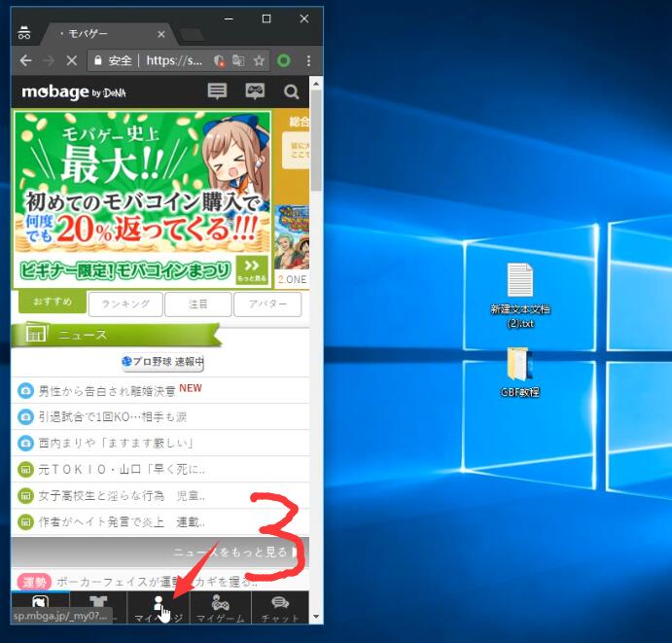
Task: Close the モバゲー browser tab
Action: pyautogui.click(x=161, y=34)
